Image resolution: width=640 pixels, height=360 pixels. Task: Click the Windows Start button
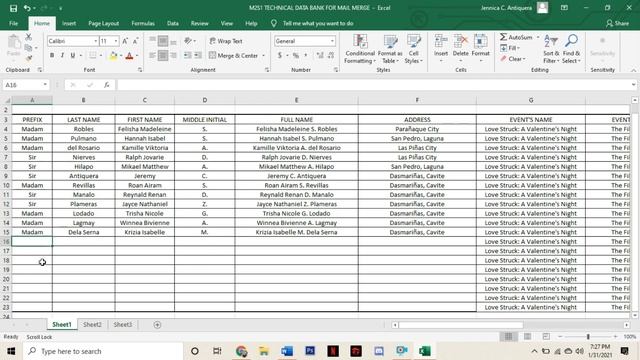pos(11,351)
